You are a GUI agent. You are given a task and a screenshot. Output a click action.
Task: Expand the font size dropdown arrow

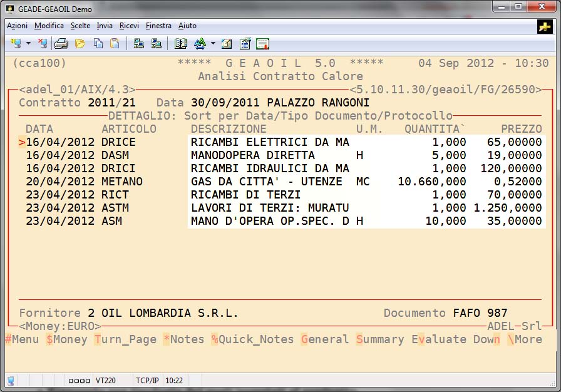[213, 44]
